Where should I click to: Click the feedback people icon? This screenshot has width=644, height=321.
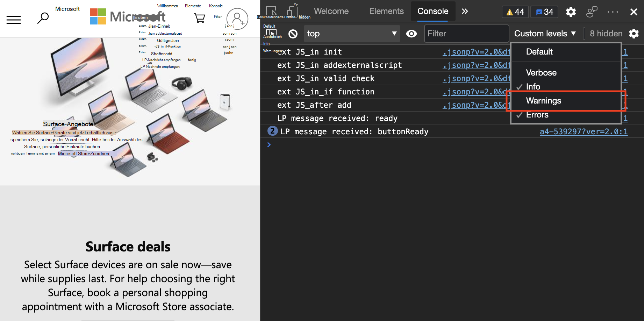tap(592, 12)
